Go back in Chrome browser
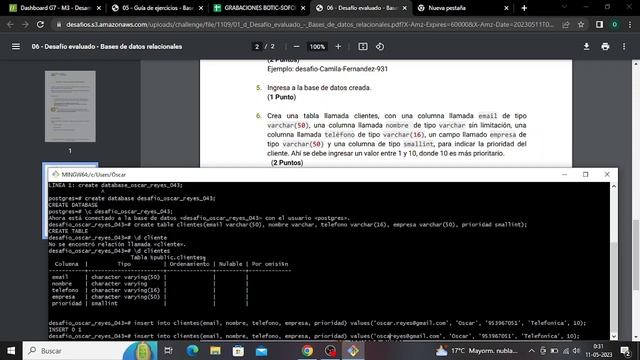The width and height of the screenshot is (640, 360). (10, 24)
